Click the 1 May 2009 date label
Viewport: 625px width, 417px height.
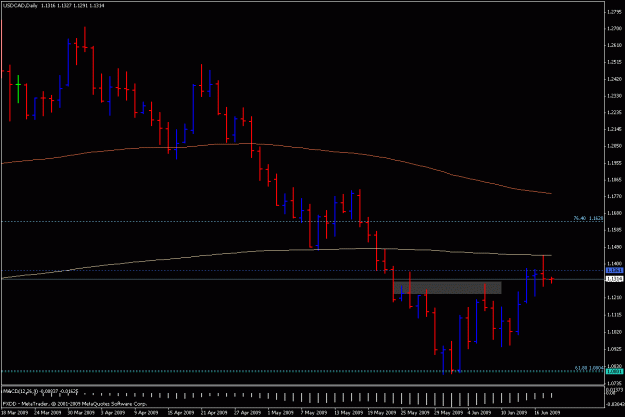click(x=281, y=413)
